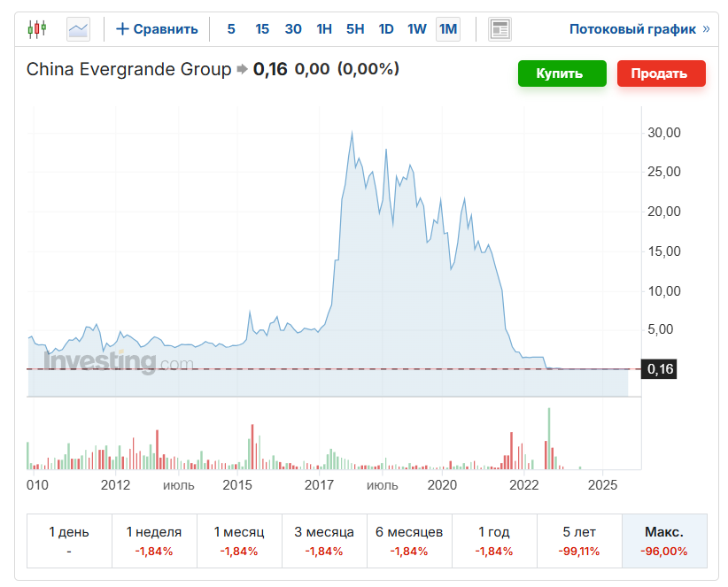The image size is (728, 587).
Task: Open the Потоковый график link
Action: pyautogui.click(x=639, y=29)
